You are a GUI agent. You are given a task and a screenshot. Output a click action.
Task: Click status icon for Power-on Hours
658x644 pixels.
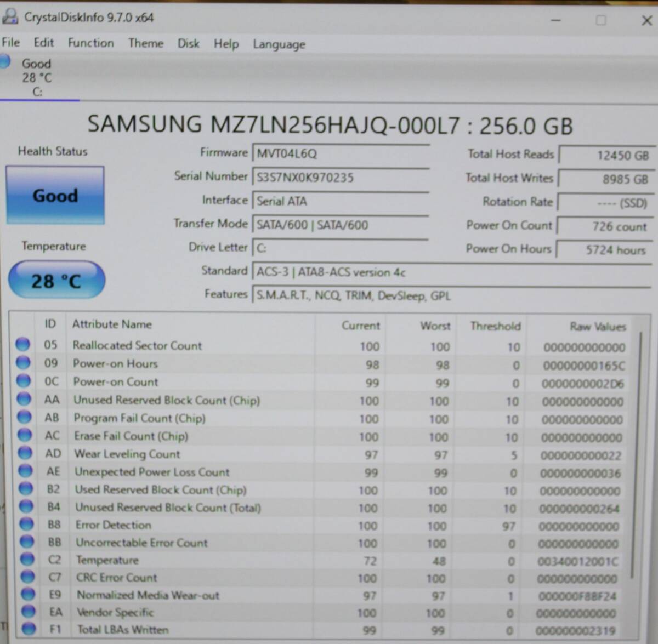[x=23, y=362]
